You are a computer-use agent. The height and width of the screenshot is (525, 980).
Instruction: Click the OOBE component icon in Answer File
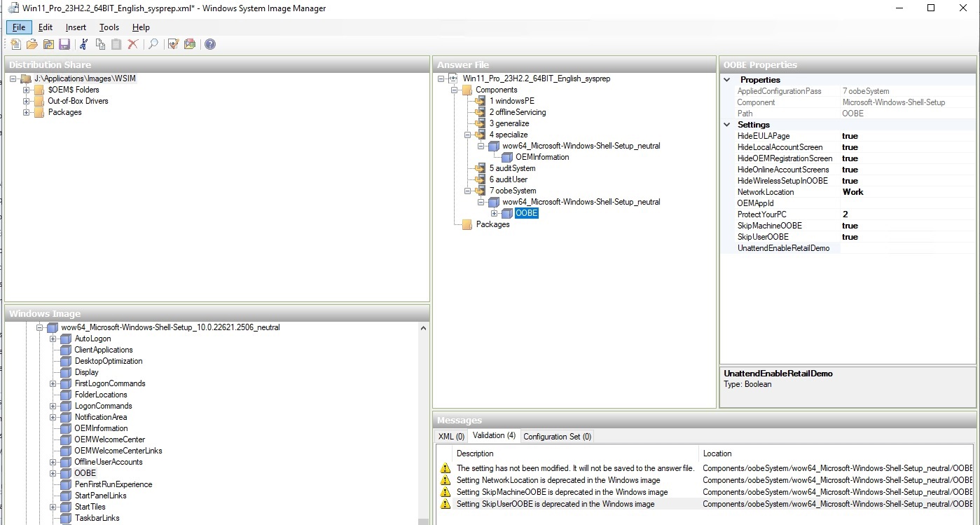[507, 213]
